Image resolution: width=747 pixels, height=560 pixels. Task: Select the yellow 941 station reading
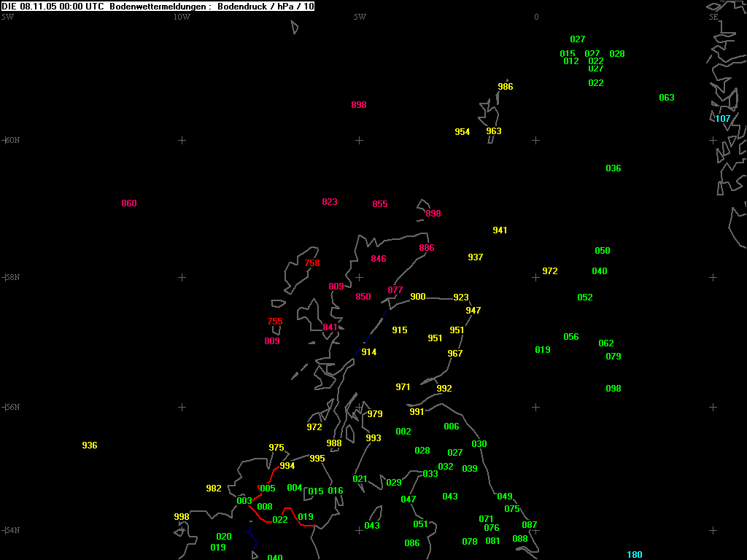(x=499, y=230)
